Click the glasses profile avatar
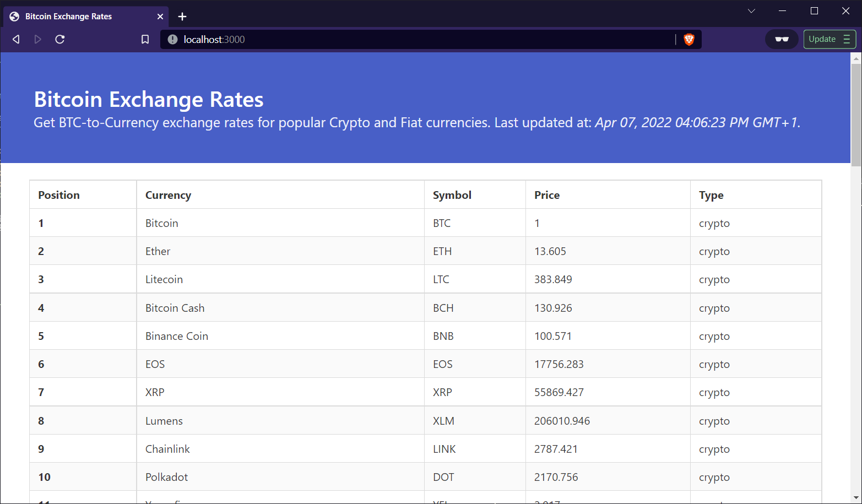The image size is (862, 504). click(781, 39)
